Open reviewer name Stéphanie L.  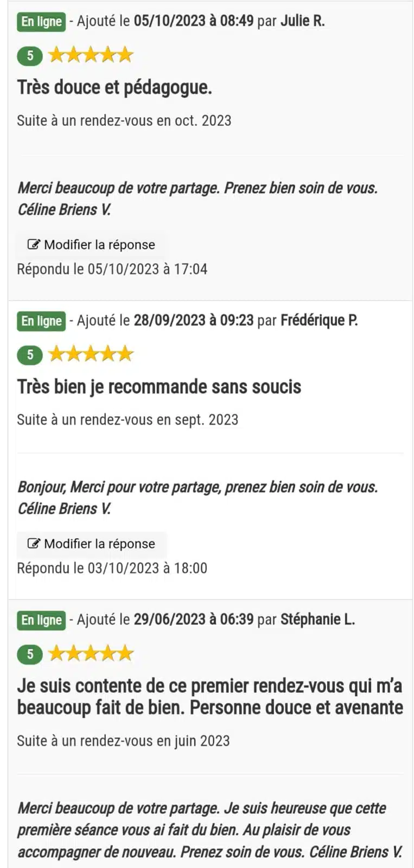(x=318, y=620)
